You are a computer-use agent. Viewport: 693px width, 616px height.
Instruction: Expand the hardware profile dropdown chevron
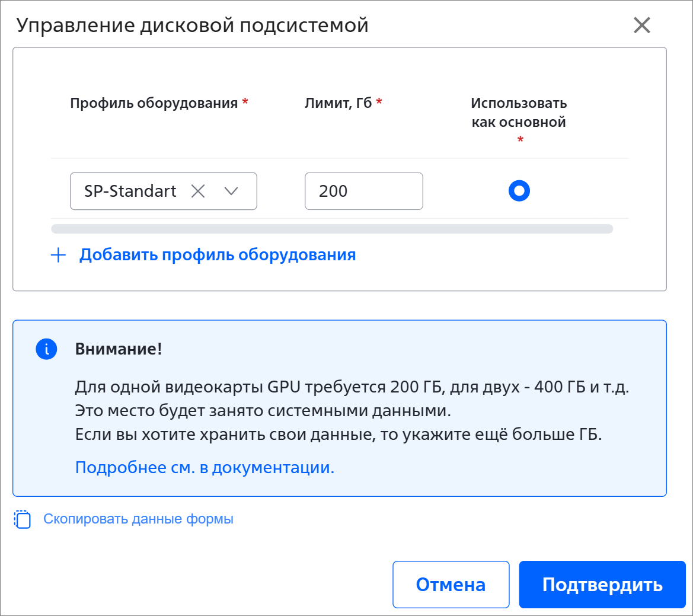[x=231, y=191]
